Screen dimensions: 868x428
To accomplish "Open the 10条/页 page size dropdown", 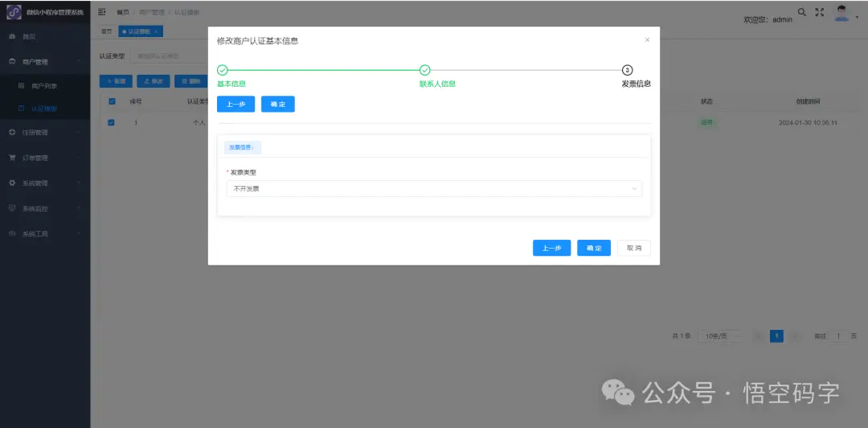I will click(x=721, y=336).
